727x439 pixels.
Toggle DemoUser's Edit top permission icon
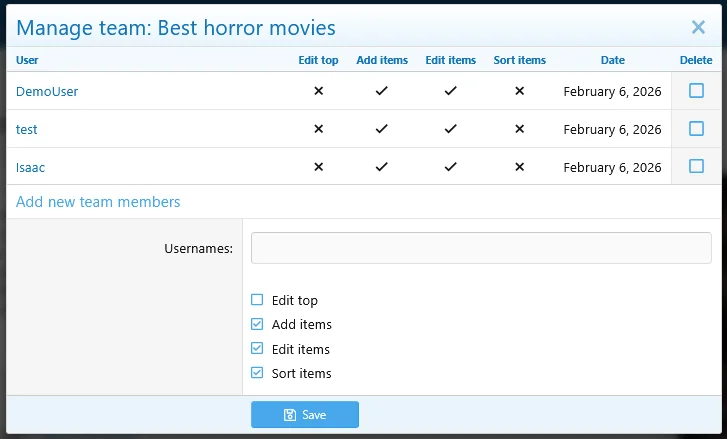[x=319, y=91]
